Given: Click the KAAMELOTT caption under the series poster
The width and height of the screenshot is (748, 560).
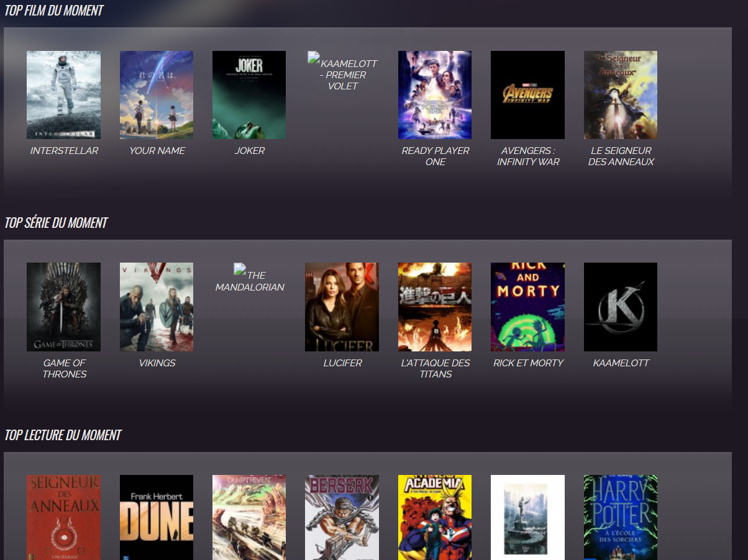Looking at the screenshot, I should pyautogui.click(x=621, y=363).
